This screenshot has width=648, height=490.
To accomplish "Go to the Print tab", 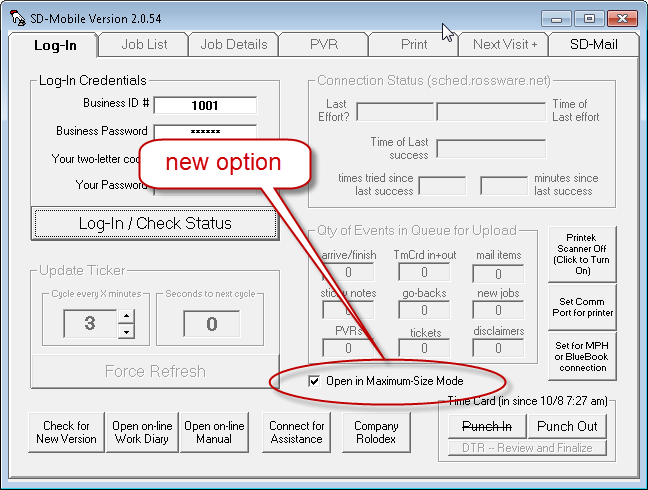I will pyautogui.click(x=413, y=44).
